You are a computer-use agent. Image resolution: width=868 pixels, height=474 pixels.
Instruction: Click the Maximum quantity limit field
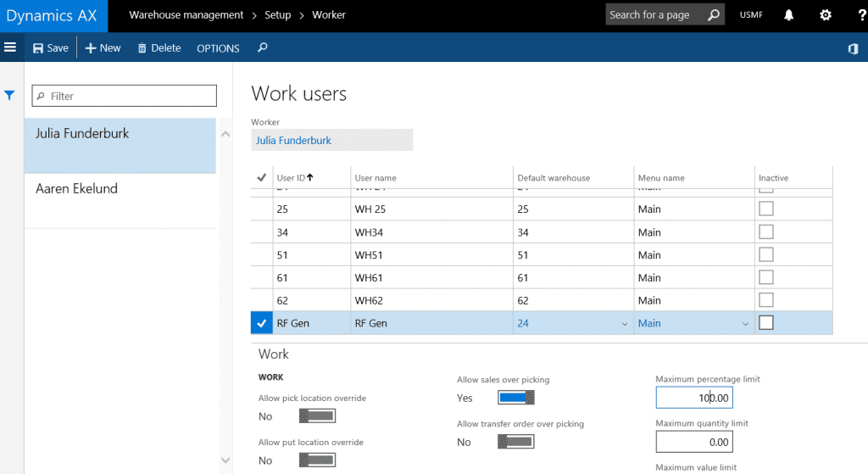tap(693, 441)
